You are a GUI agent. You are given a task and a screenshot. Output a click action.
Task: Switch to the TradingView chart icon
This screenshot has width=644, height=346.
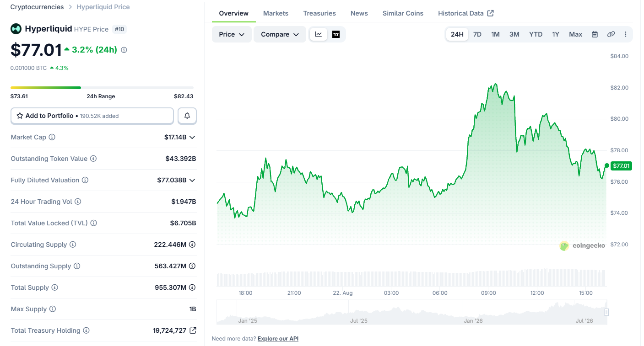[x=336, y=34]
